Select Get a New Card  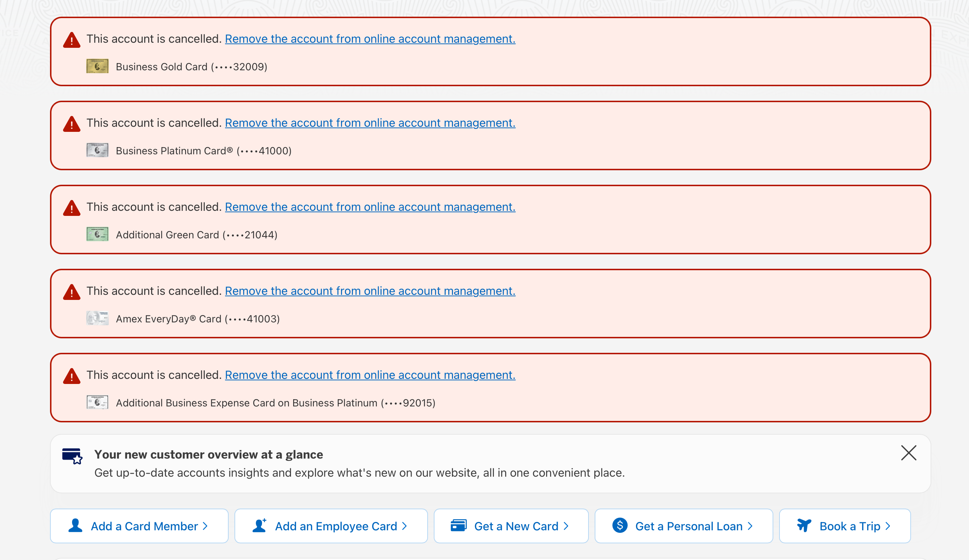tap(511, 526)
